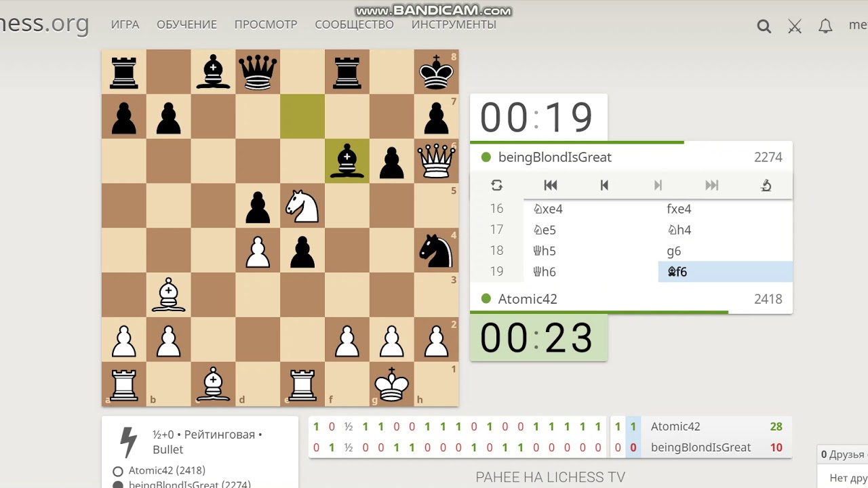Screen dimensions: 868x488
Task: Open the ИГРА menu
Action: pyautogui.click(x=125, y=24)
